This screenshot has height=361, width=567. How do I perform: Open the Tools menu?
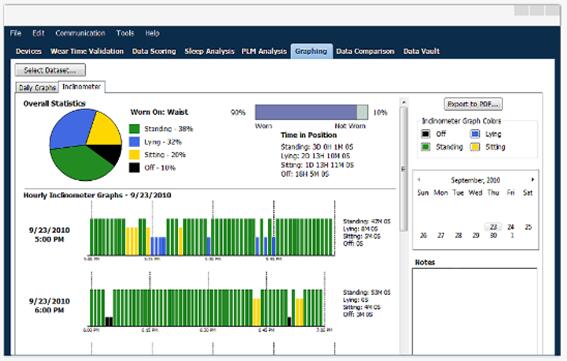[x=125, y=33]
